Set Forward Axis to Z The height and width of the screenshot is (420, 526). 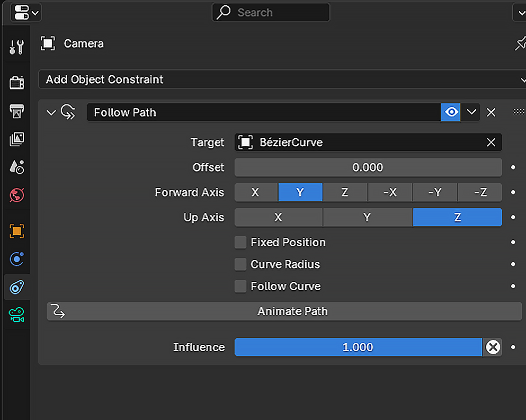click(x=345, y=193)
